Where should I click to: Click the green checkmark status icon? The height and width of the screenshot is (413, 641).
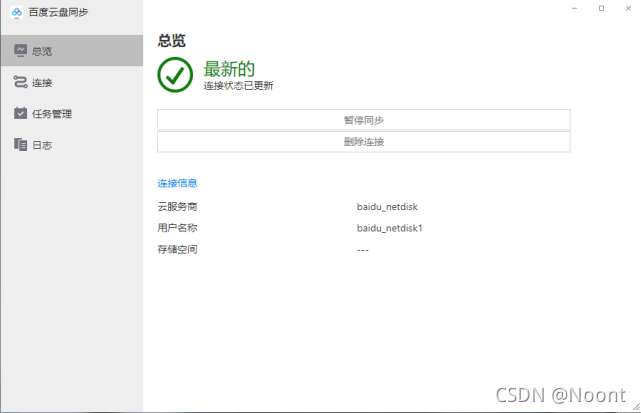click(x=175, y=75)
